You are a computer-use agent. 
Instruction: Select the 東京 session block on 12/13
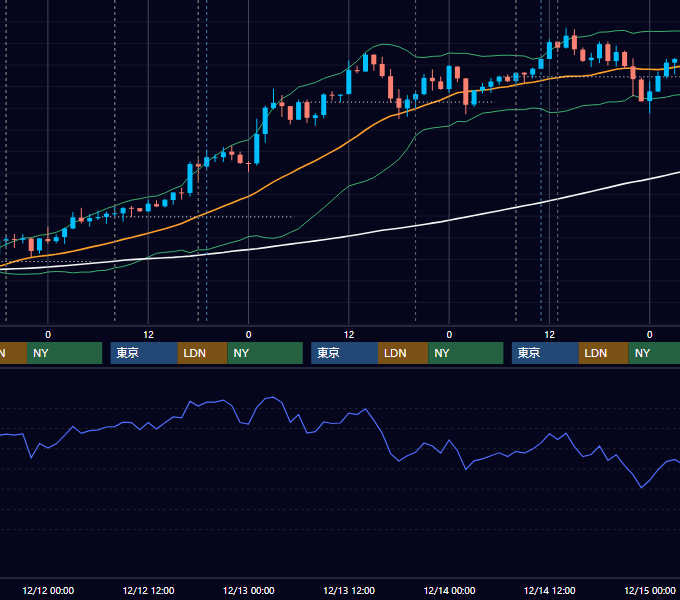click(344, 353)
